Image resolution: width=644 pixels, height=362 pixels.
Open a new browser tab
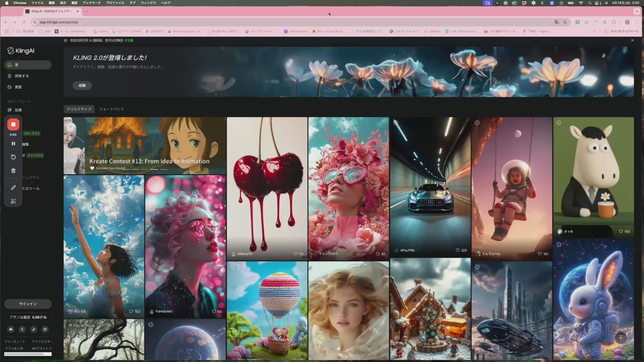[x=87, y=11]
